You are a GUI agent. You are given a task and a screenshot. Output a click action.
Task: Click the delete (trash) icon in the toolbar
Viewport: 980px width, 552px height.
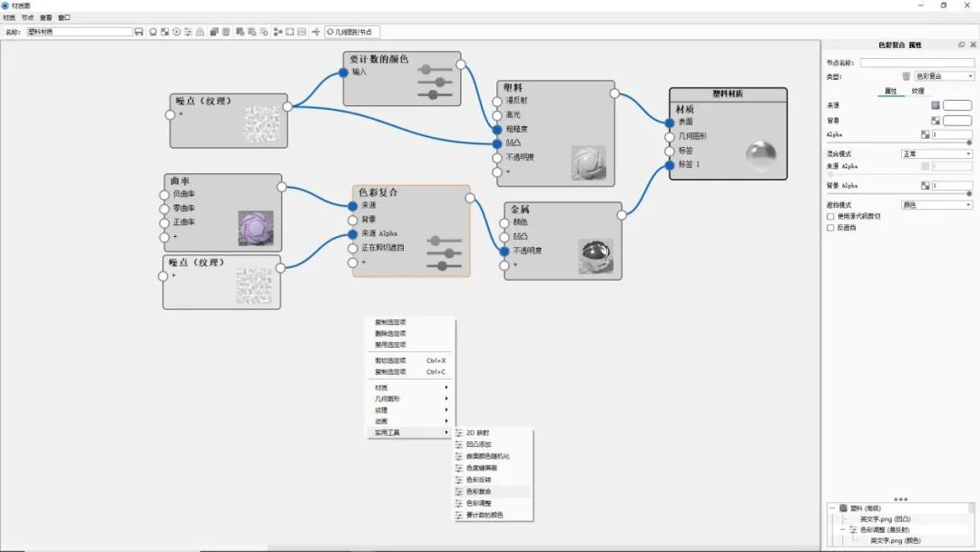pyautogui.click(x=224, y=31)
